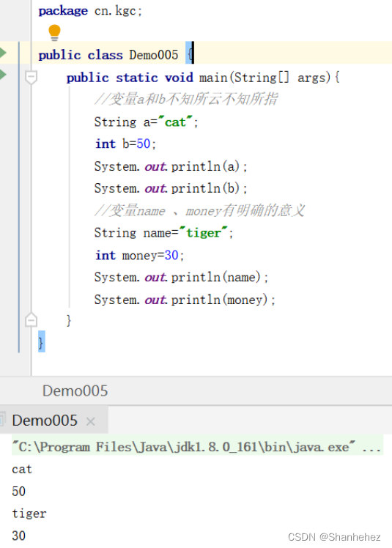Click the main method signature
Image resolution: width=392 pixels, height=548 pixels.
tap(203, 77)
